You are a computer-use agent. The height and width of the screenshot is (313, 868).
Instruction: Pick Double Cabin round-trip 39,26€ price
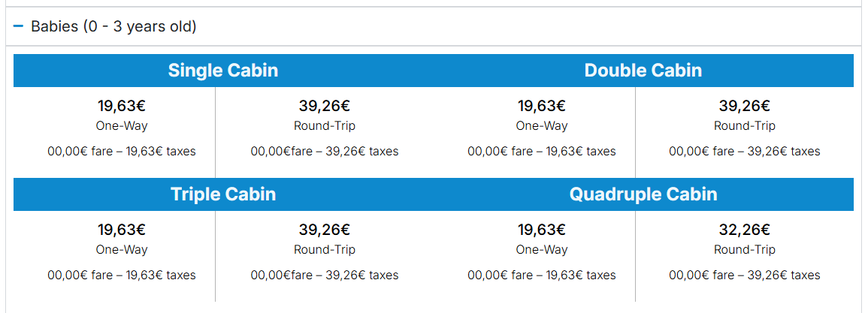coord(745,106)
